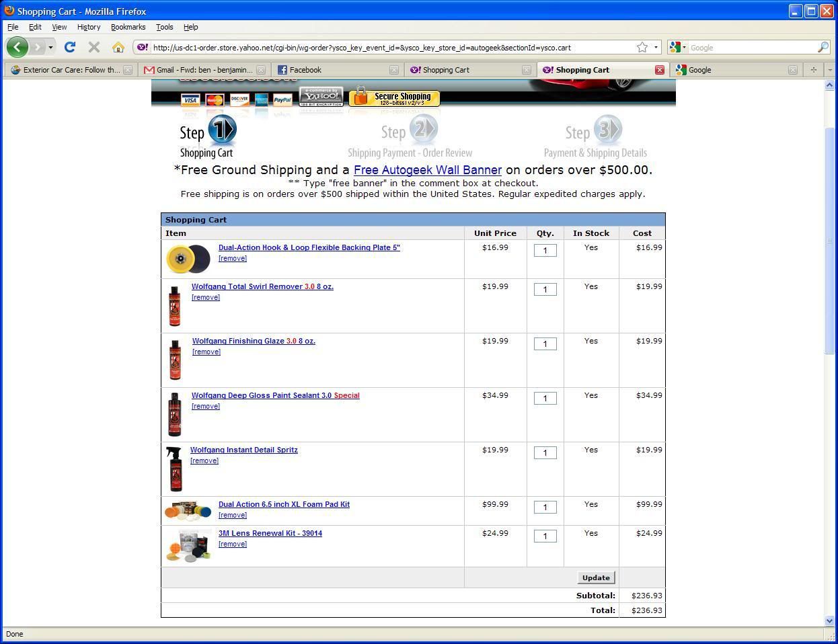The image size is (838, 644).
Task: Click the Yahoo e-commerce badge
Action: 321,97
